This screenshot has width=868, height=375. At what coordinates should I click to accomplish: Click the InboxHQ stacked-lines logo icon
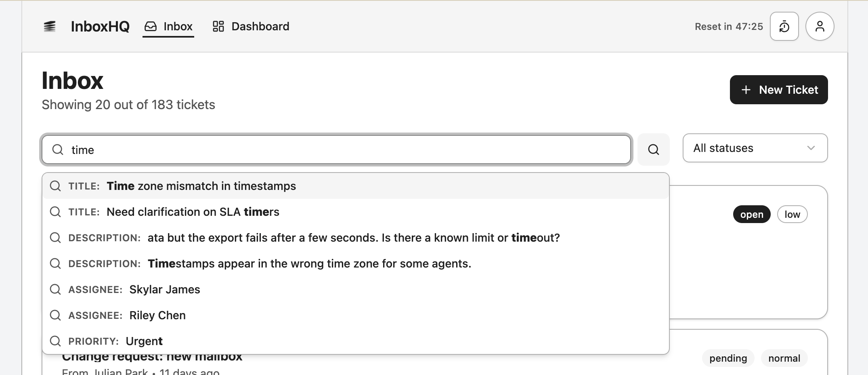pyautogui.click(x=50, y=27)
